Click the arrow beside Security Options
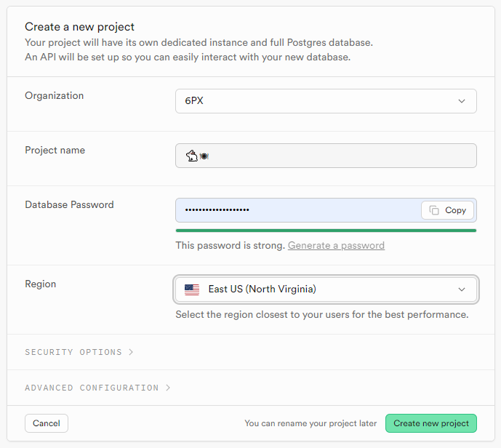 [131, 352]
